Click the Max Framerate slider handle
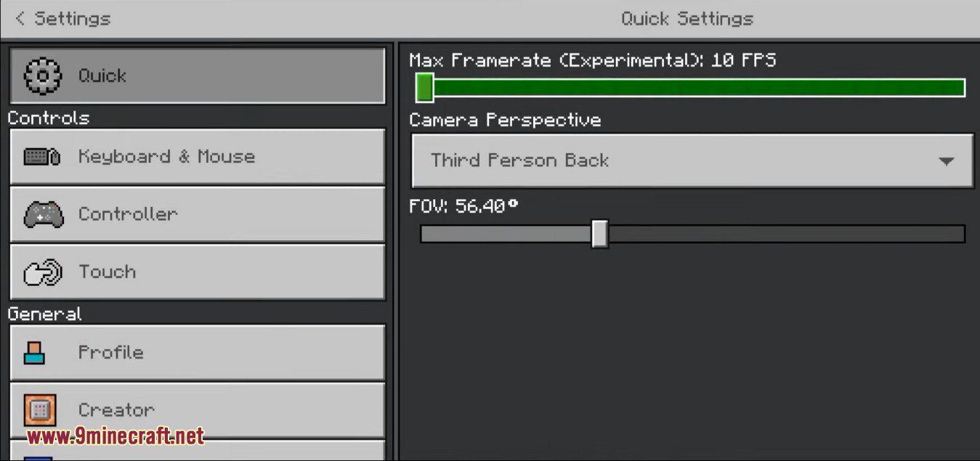 point(425,88)
